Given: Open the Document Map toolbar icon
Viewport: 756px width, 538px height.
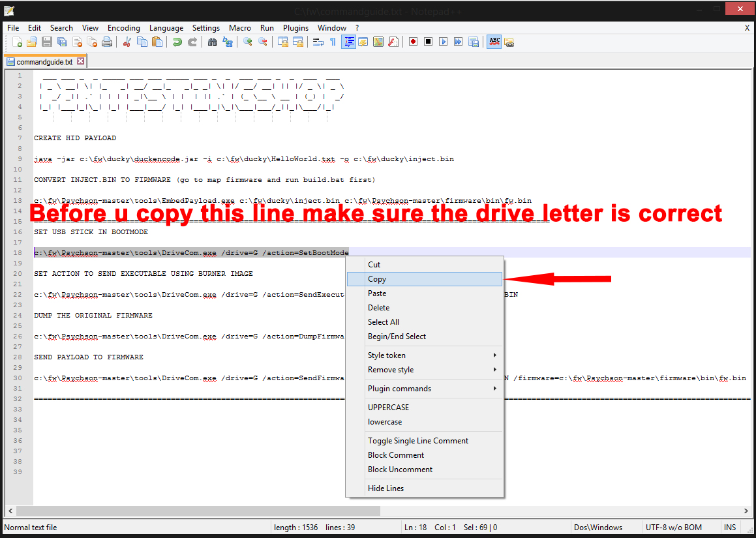Looking at the screenshot, I should pos(378,42).
